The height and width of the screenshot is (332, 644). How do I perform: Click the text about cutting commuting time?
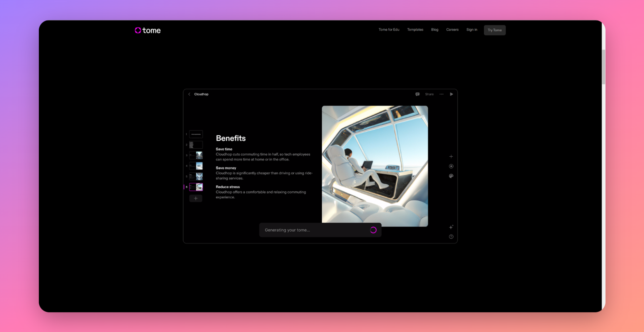(263, 157)
